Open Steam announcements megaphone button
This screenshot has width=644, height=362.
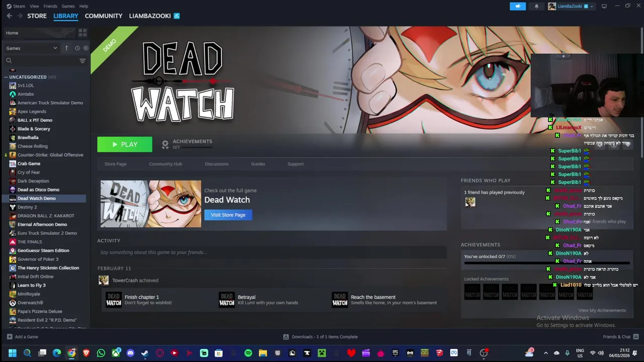pos(518,6)
